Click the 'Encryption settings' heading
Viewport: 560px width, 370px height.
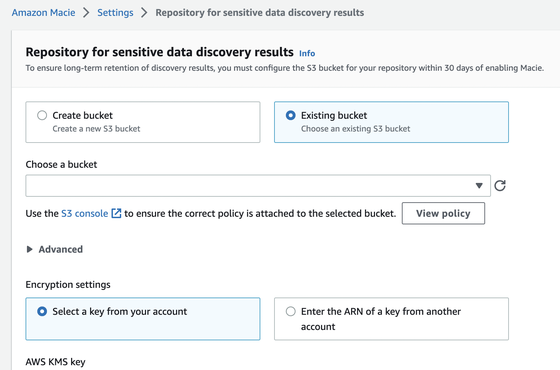(68, 285)
